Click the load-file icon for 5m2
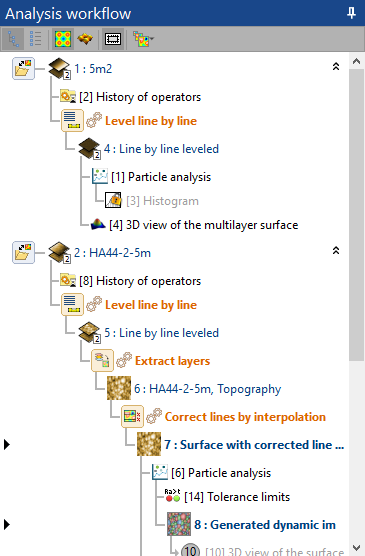Image resolution: width=365 pixels, height=556 pixels. click(x=23, y=68)
